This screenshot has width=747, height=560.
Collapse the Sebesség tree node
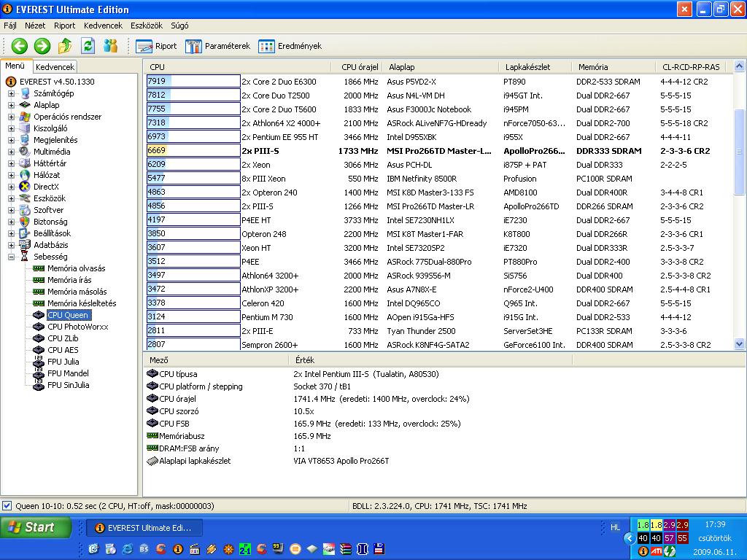coord(11,257)
